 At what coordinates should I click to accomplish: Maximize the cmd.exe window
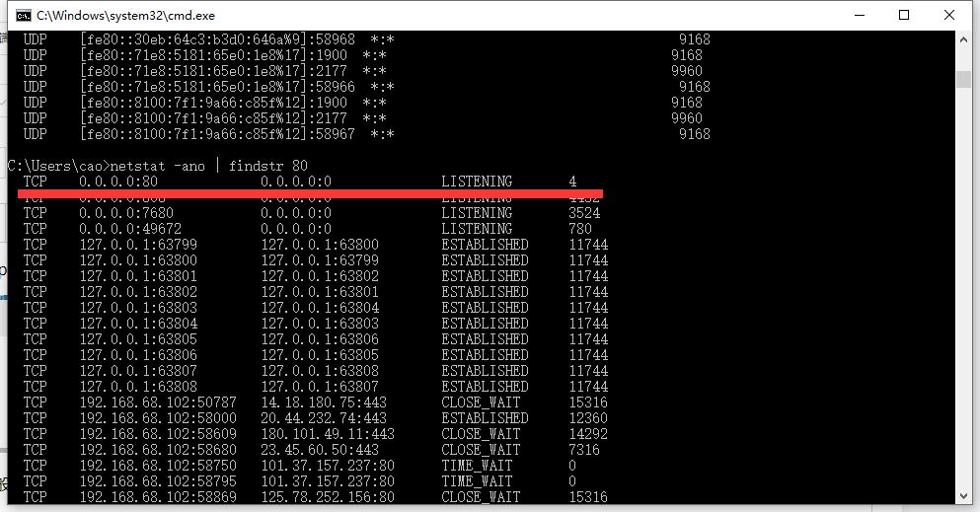pyautogui.click(x=903, y=16)
